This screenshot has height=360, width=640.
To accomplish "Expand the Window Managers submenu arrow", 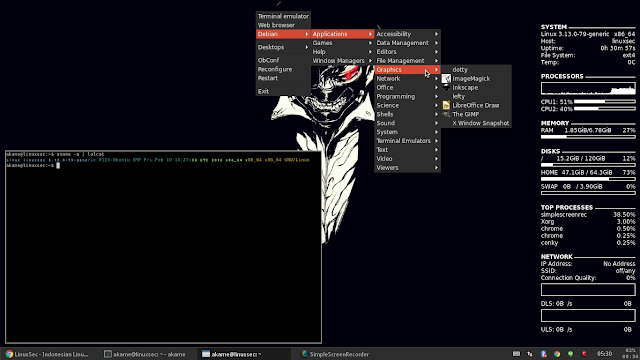I will (370, 61).
